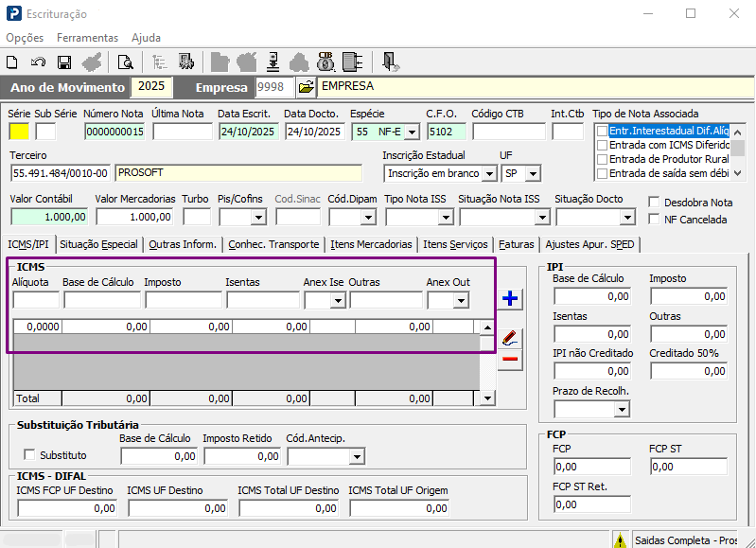Click the print preview magnifier icon
756x548 pixels.
(125, 62)
